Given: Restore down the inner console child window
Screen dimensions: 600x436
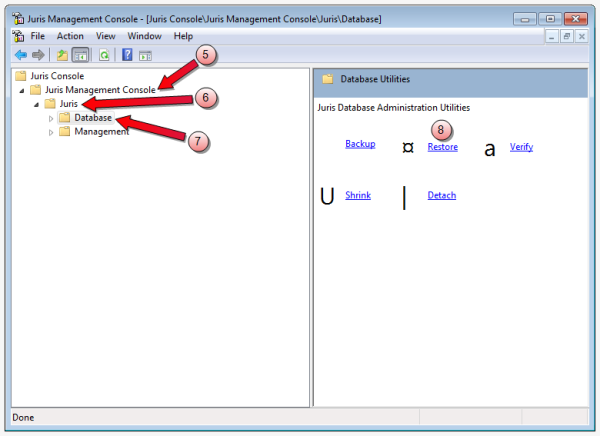Looking at the screenshot, I should point(567,37).
